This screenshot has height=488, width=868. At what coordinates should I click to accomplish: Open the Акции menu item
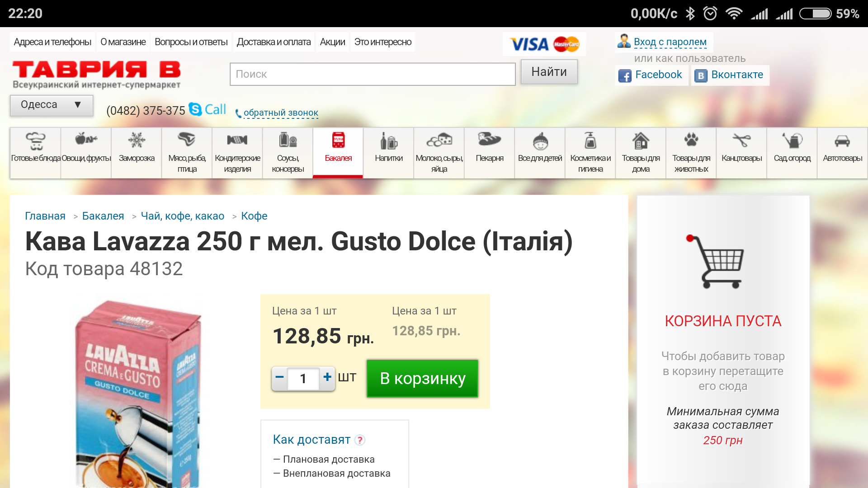pos(332,42)
